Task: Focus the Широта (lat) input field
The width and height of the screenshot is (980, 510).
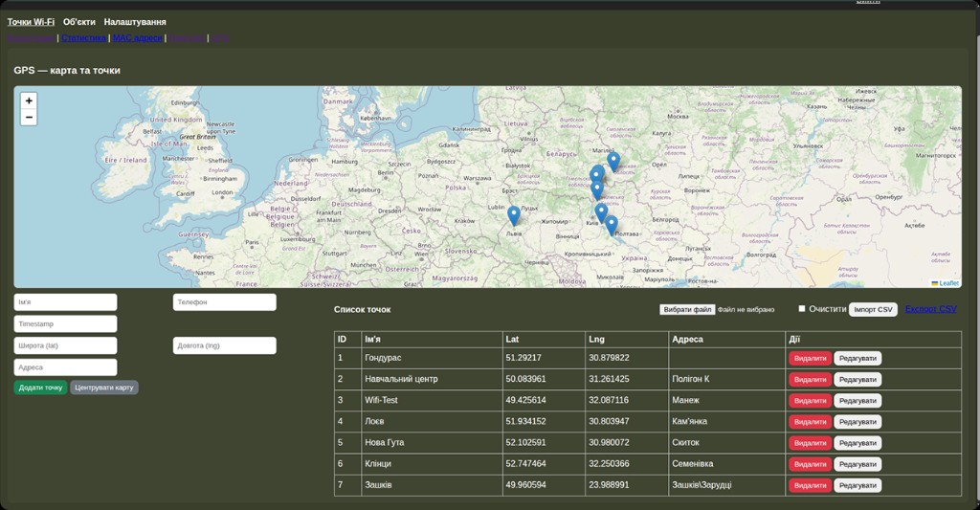Action: coord(66,345)
